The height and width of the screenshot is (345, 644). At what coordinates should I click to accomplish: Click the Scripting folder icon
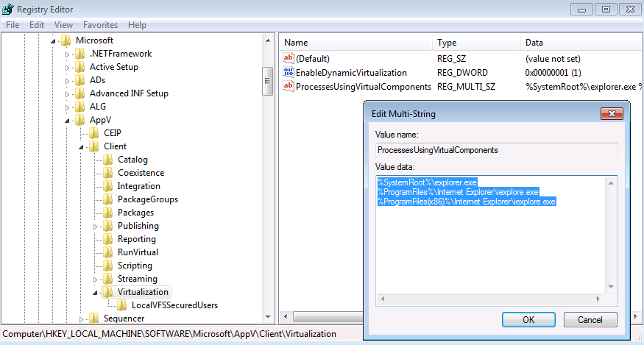point(107,266)
